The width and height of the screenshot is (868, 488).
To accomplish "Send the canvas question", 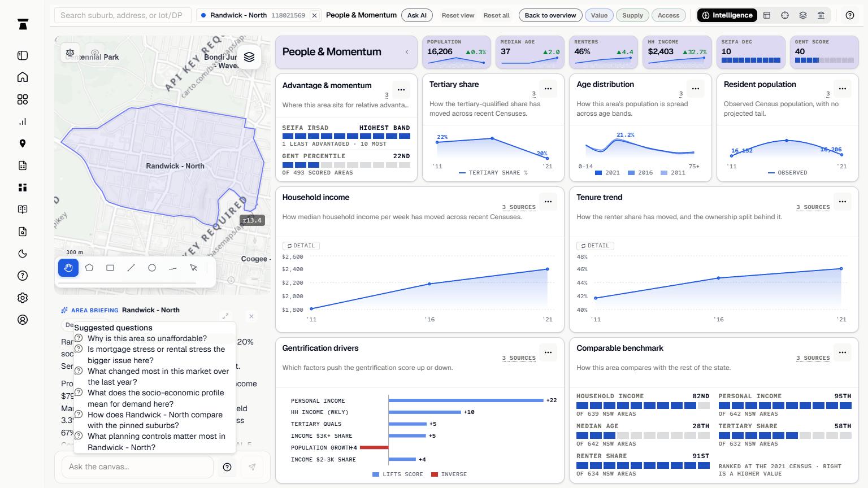I will [252, 467].
